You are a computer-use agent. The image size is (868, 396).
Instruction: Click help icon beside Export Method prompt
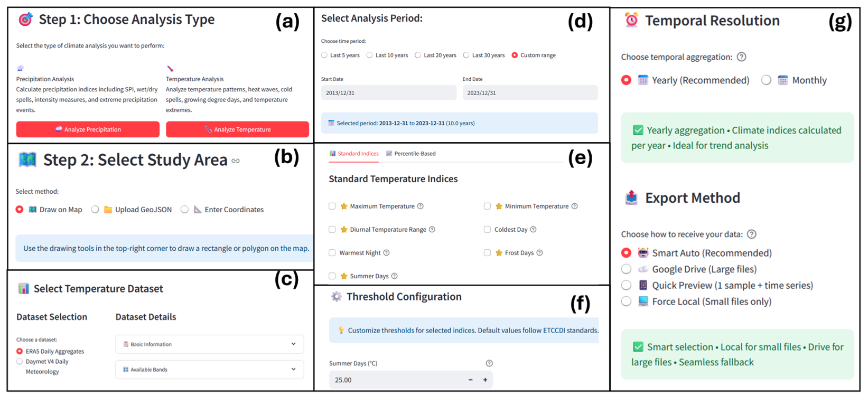click(752, 234)
